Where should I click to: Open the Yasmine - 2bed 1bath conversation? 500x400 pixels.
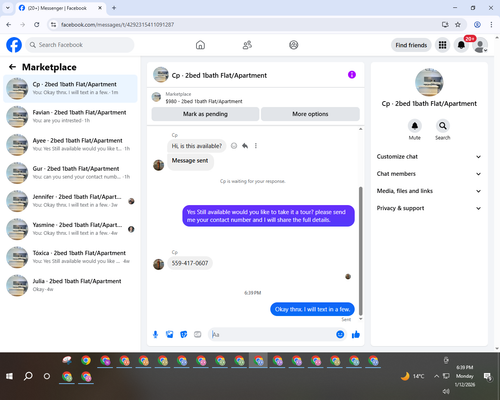click(x=70, y=229)
